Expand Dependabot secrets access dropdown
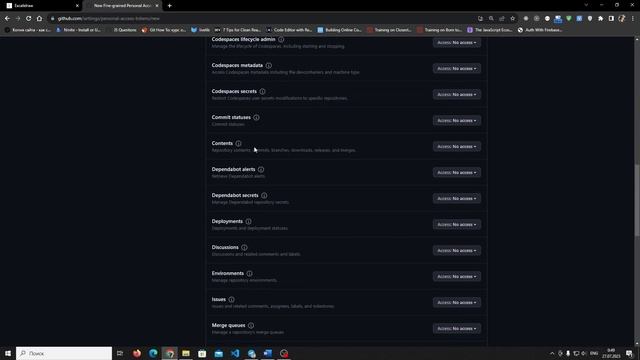Viewport: 640px width, 360px height. pos(457,198)
